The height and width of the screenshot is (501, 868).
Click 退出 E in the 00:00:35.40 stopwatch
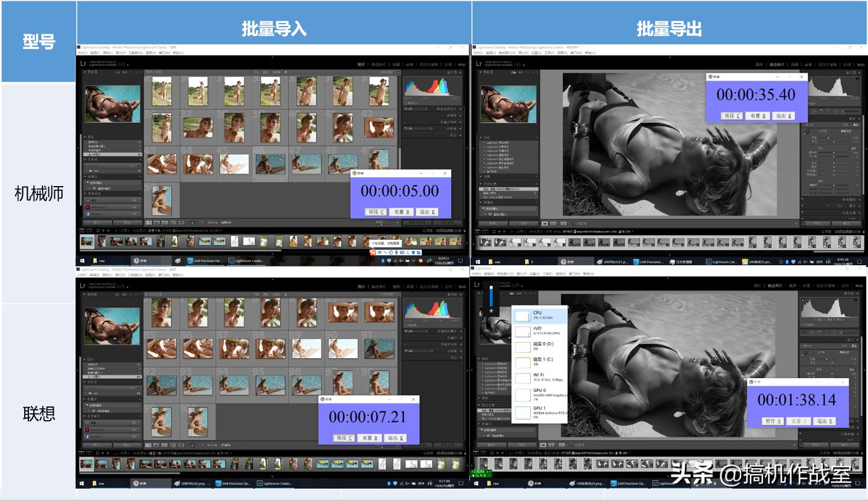[783, 116]
